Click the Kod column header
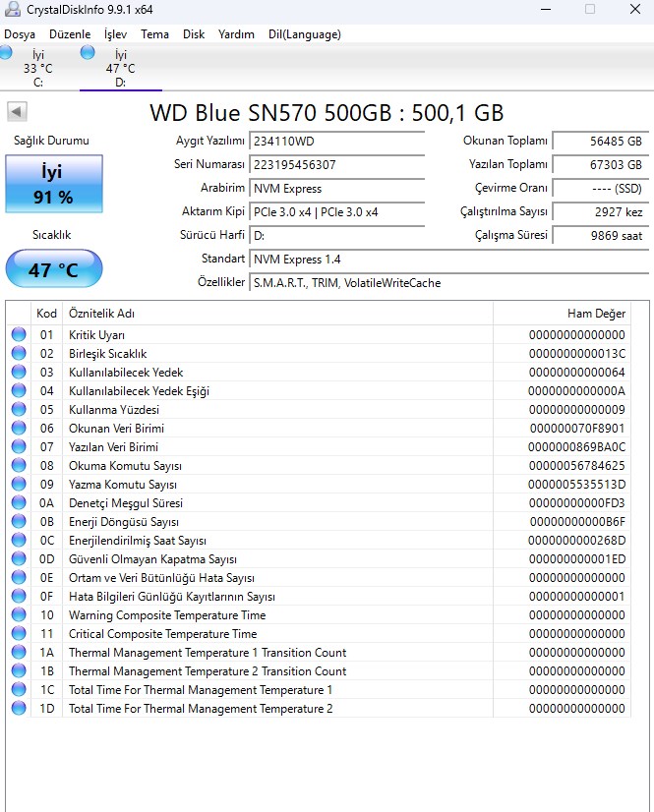Screen dimensions: 654x812 pyautogui.click(x=46, y=314)
